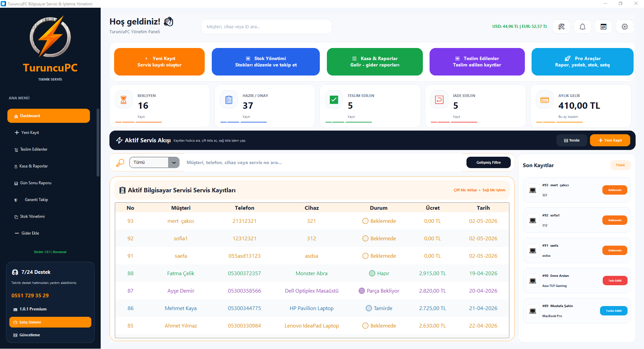
Task: Click the laptop icon of record #93
Action: click(533, 190)
